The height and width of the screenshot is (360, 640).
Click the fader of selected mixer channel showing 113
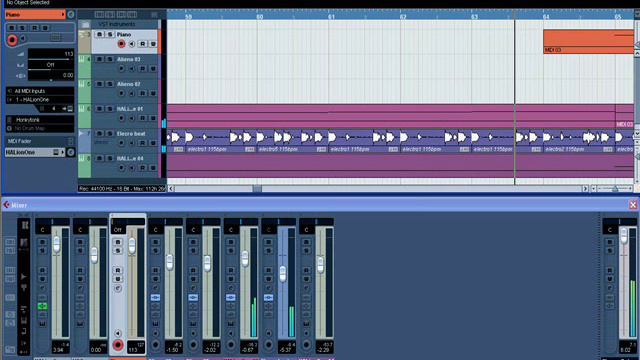[131, 246]
